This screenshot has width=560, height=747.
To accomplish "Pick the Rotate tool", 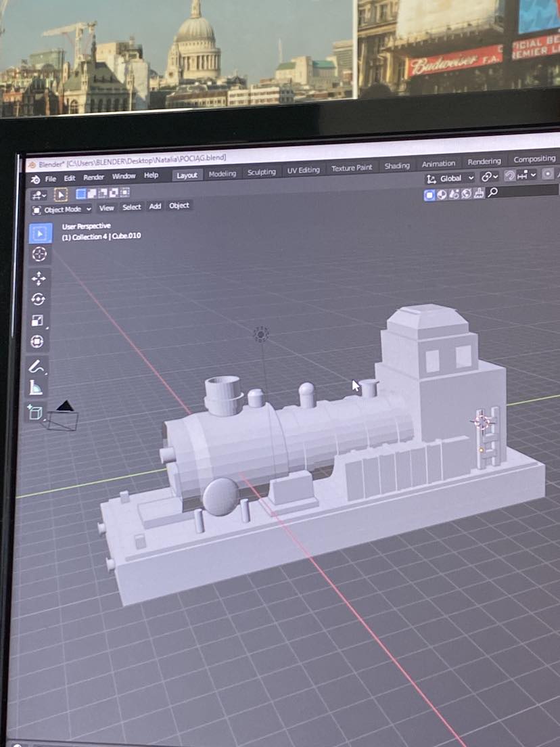I will [38, 299].
